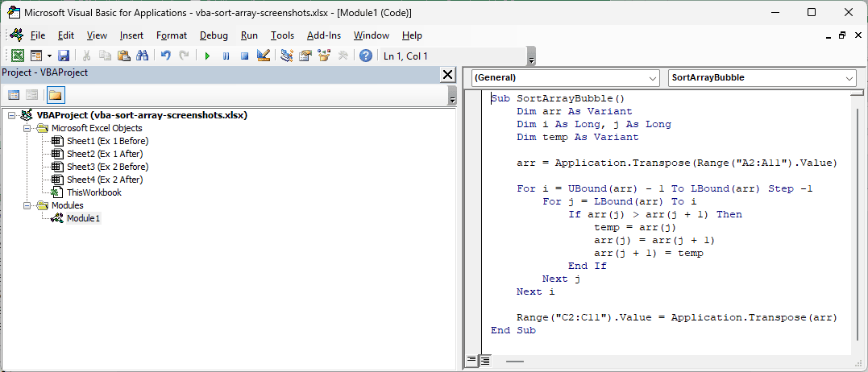The width and height of the screenshot is (868, 372).
Task: Open the Debug menu
Action: (214, 35)
